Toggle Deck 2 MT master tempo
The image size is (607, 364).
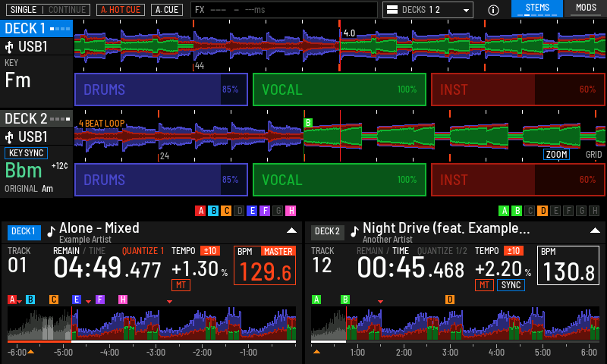[484, 285]
